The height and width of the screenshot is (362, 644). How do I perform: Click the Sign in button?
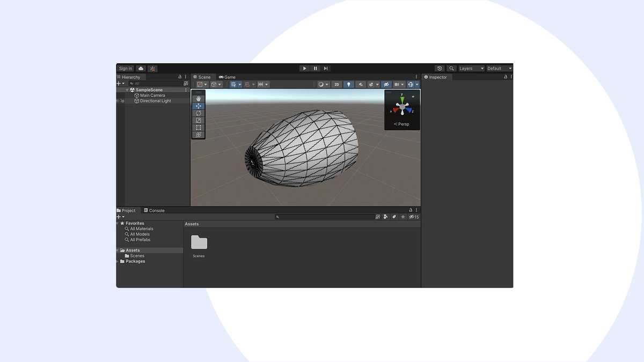[125, 69]
